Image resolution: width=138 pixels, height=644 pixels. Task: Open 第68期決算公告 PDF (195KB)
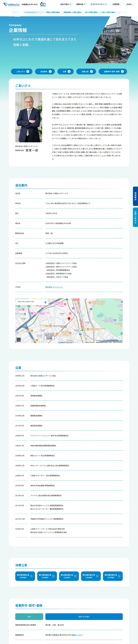click(25, 576)
